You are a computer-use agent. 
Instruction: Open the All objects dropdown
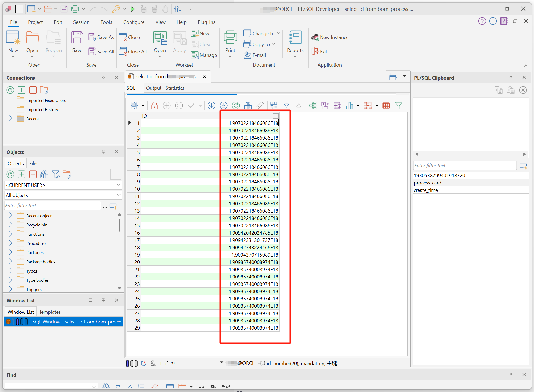(118, 195)
